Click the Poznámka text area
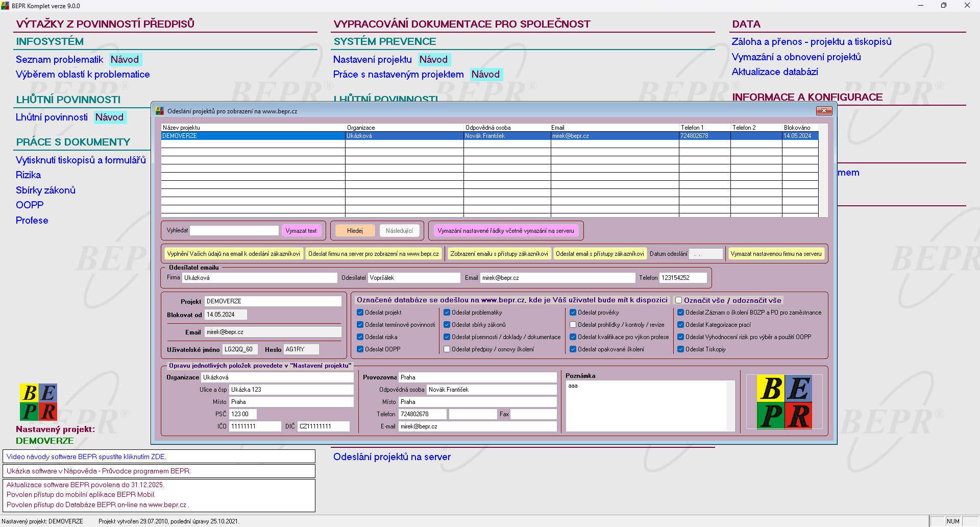This screenshot has width=980, height=527. click(x=647, y=406)
